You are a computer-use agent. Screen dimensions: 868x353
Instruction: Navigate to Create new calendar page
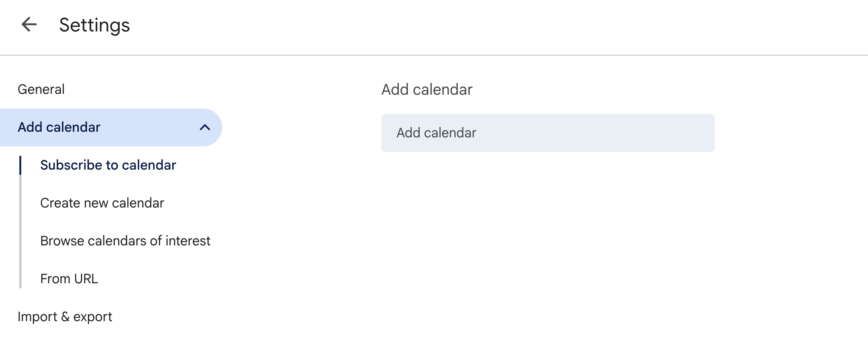pos(102,203)
